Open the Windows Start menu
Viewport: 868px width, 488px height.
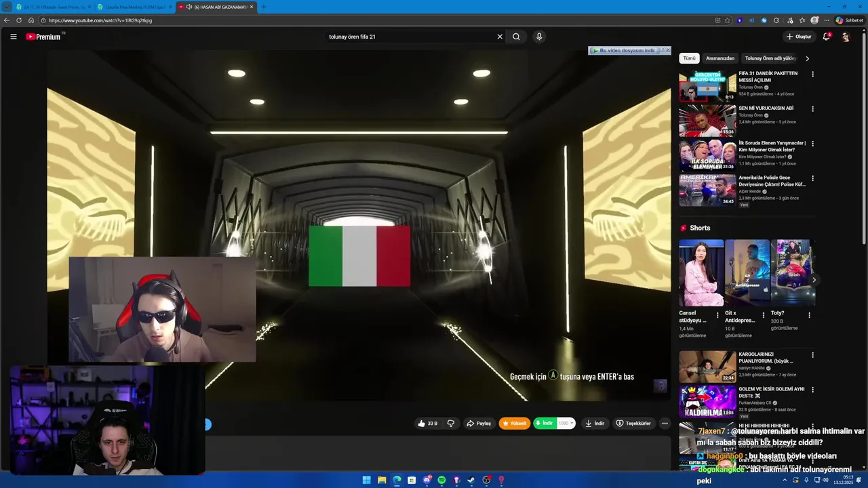coord(366,480)
